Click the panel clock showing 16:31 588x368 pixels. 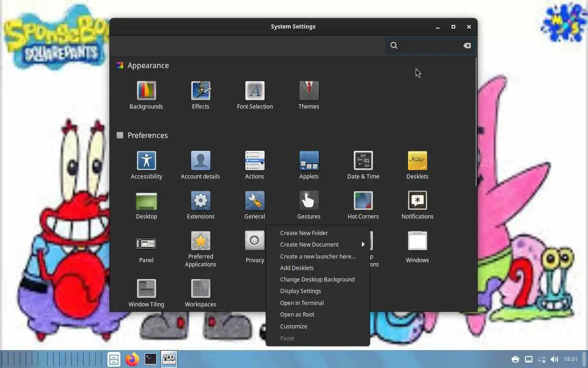[x=571, y=359]
